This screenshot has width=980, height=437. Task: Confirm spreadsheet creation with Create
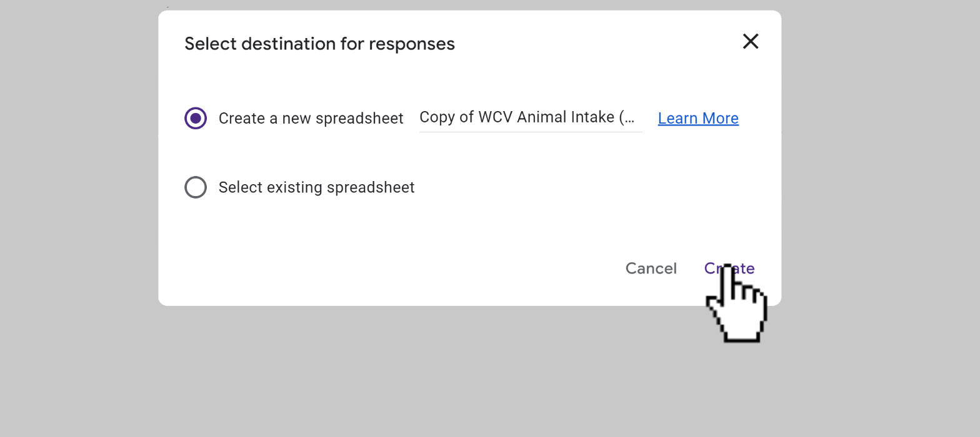pos(729,268)
